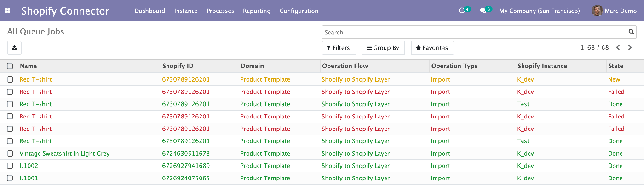Viewport: 644px width, 185px height.
Task: Click the Shopify Connector app title
Action: [x=65, y=11]
